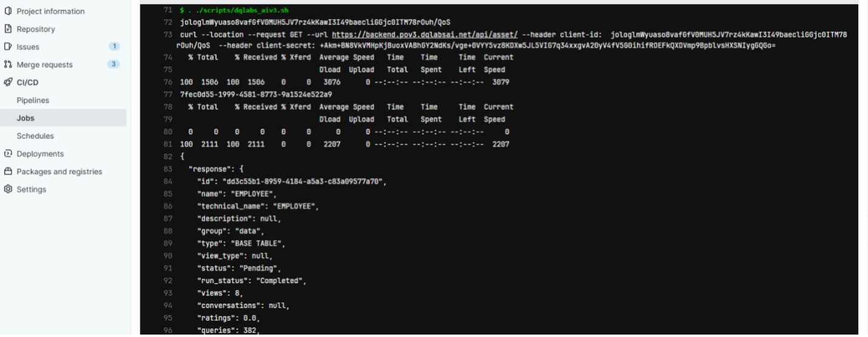The height and width of the screenshot is (337, 868).
Task: Click the Merge requests count badge
Action: (113, 64)
